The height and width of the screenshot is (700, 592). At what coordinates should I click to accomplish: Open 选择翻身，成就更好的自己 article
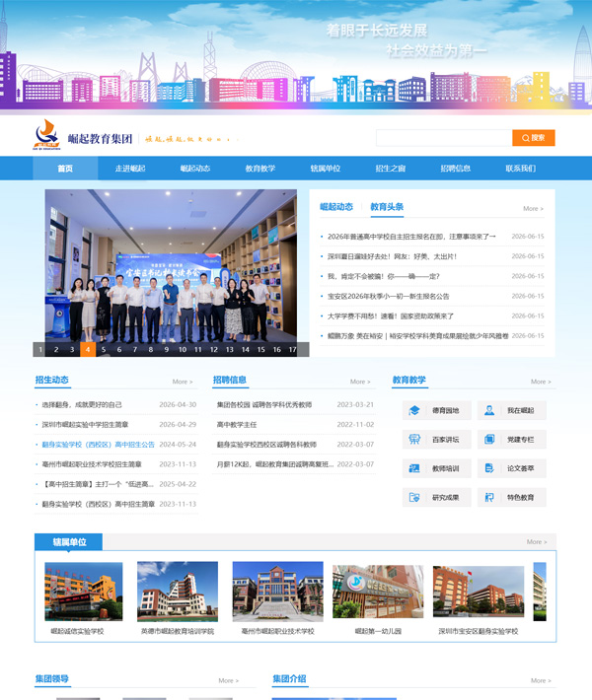click(82, 404)
